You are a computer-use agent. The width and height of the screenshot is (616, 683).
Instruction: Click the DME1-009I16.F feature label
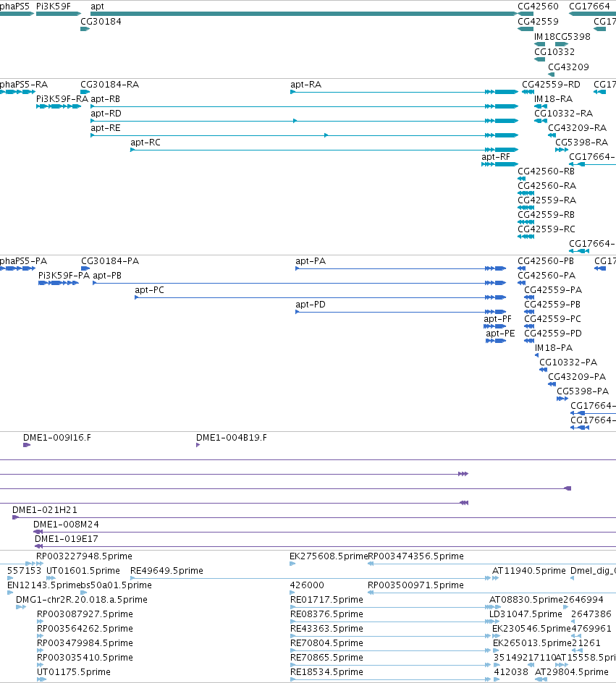[x=57, y=437]
